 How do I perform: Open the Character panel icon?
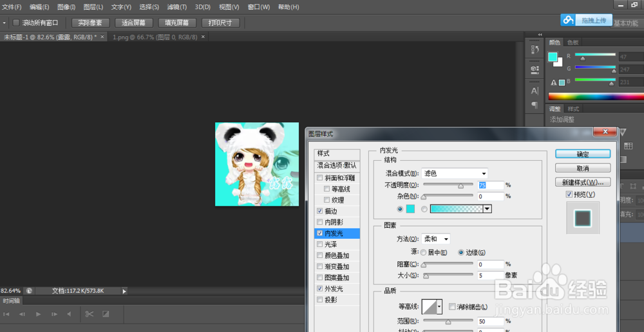(x=535, y=91)
